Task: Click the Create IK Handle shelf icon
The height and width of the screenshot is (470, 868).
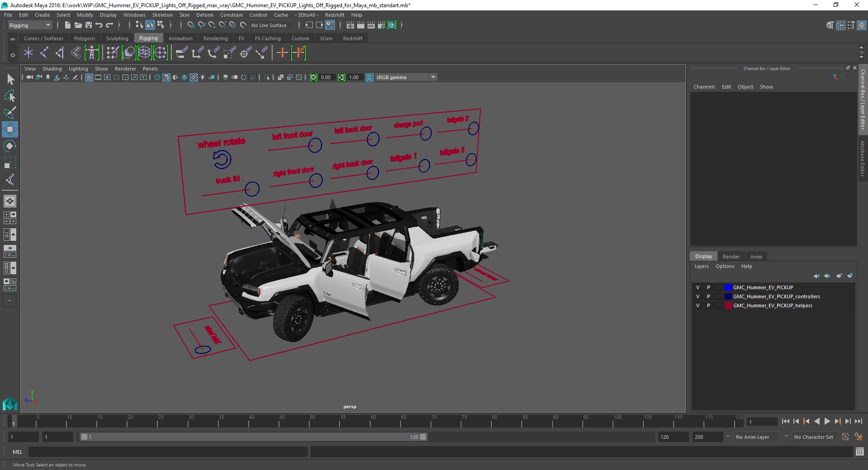Action: [x=60, y=53]
